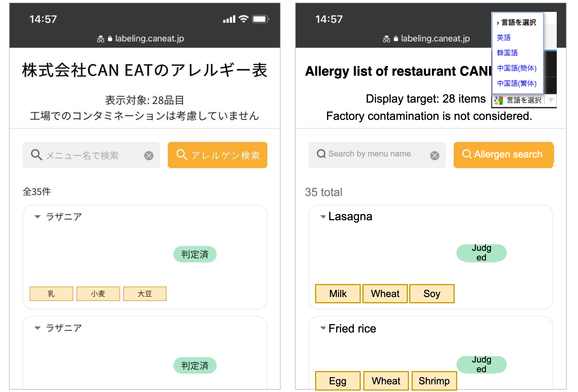
Task: Clear the English menu search field
Action: pos(434,155)
